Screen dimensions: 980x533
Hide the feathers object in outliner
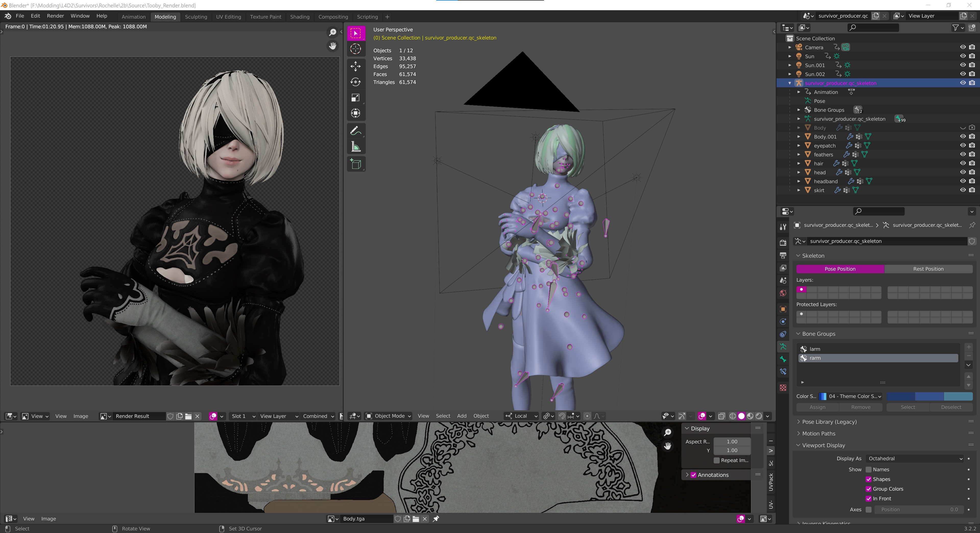(x=962, y=154)
